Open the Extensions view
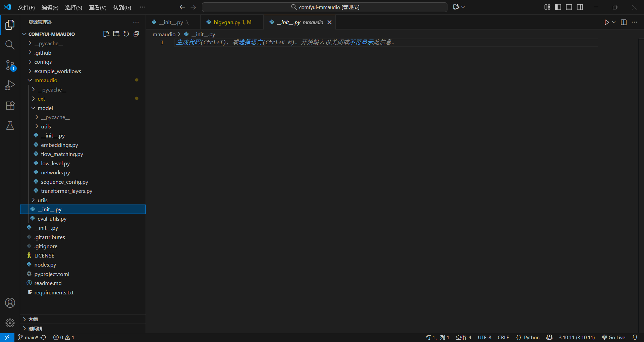Image resolution: width=644 pixels, height=342 pixels. pos(10,105)
